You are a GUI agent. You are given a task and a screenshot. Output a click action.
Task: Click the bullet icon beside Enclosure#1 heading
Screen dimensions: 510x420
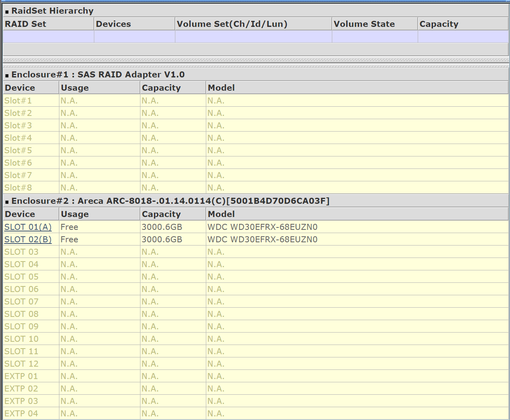[7, 76]
